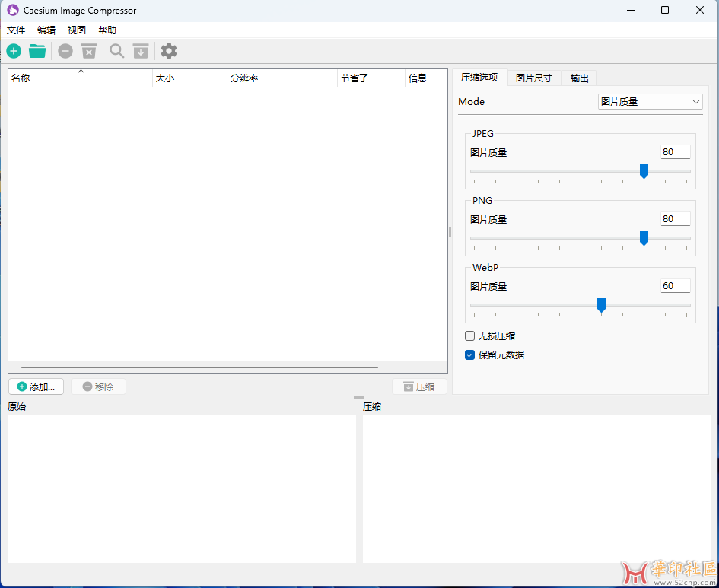The width and height of the screenshot is (719, 588).
Task: Click the JPEG quality value field
Action: [x=676, y=152]
